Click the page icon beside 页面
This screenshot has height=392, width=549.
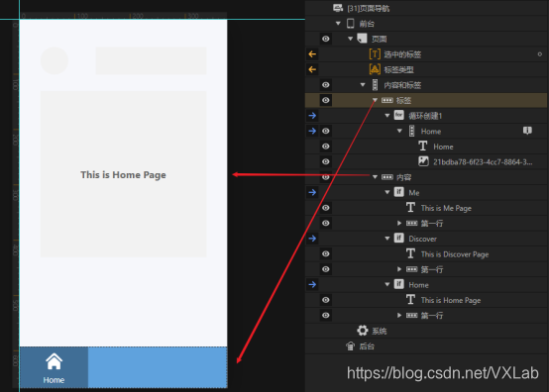pos(362,39)
